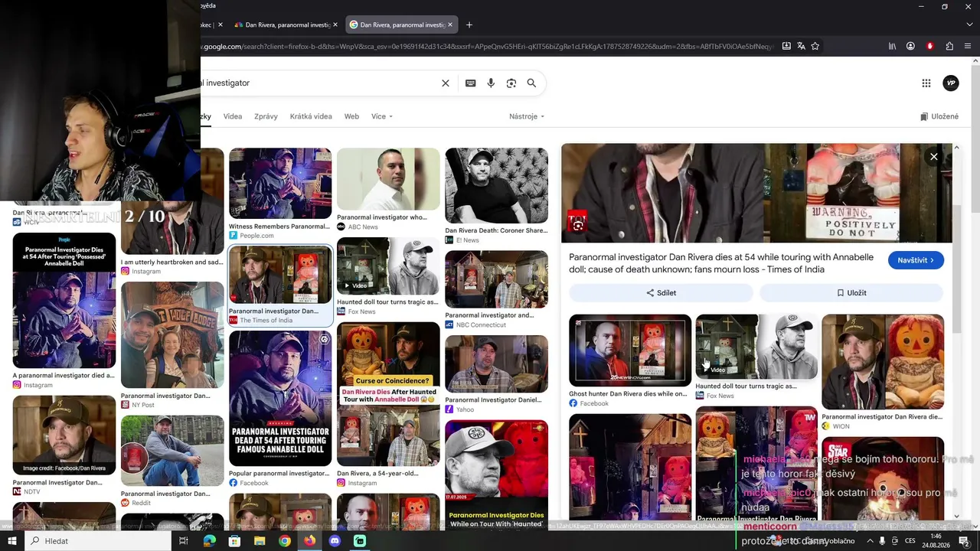Viewport: 980px width, 551px height.
Task: Expand the Více search filters dropdown
Action: 382,116
